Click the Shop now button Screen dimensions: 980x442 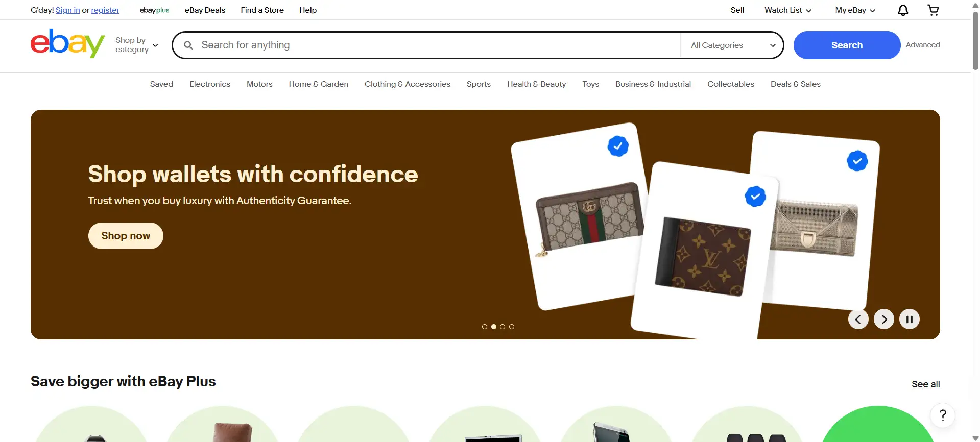pyautogui.click(x=126, y=236)
